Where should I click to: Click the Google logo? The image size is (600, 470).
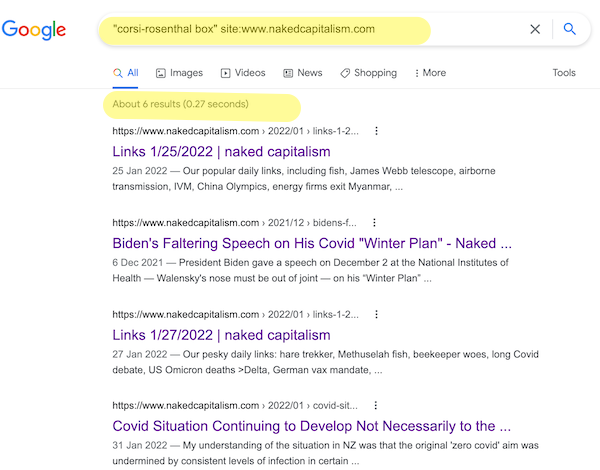point(34,29)
